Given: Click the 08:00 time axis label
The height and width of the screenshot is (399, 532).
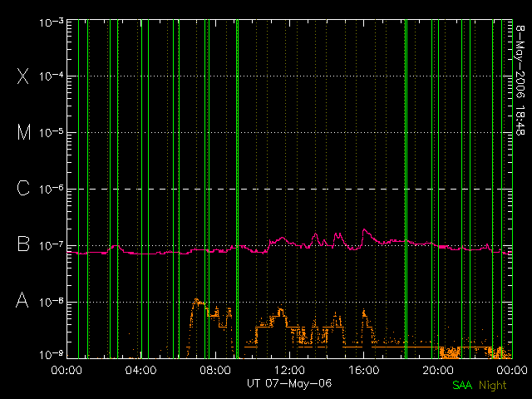Looking at the screenshot, I should (215, 369).
